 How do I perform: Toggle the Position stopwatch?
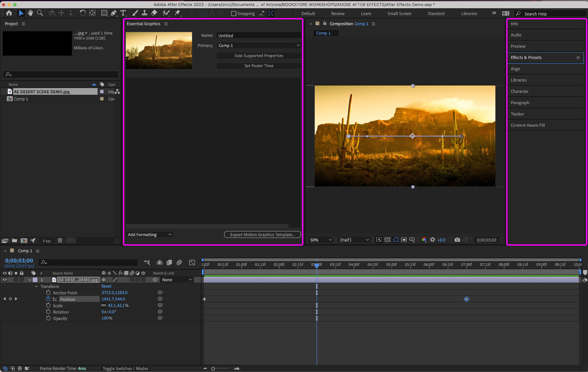click(x=48, y=299)
